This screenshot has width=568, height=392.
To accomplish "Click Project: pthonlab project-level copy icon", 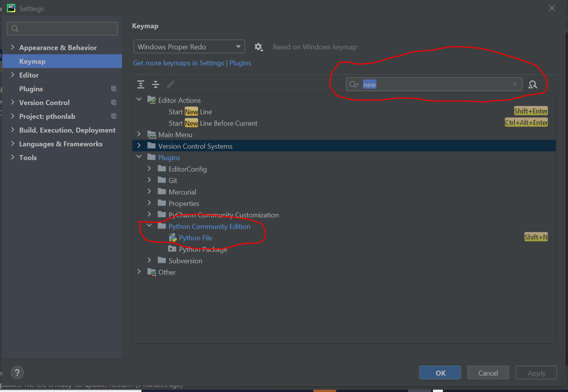I will point(114,116).
